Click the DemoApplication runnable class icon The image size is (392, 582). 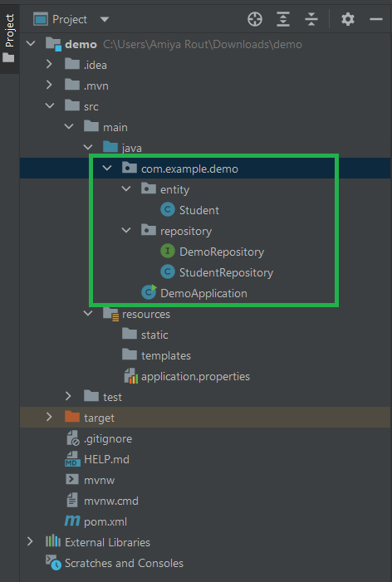point(149,293)
